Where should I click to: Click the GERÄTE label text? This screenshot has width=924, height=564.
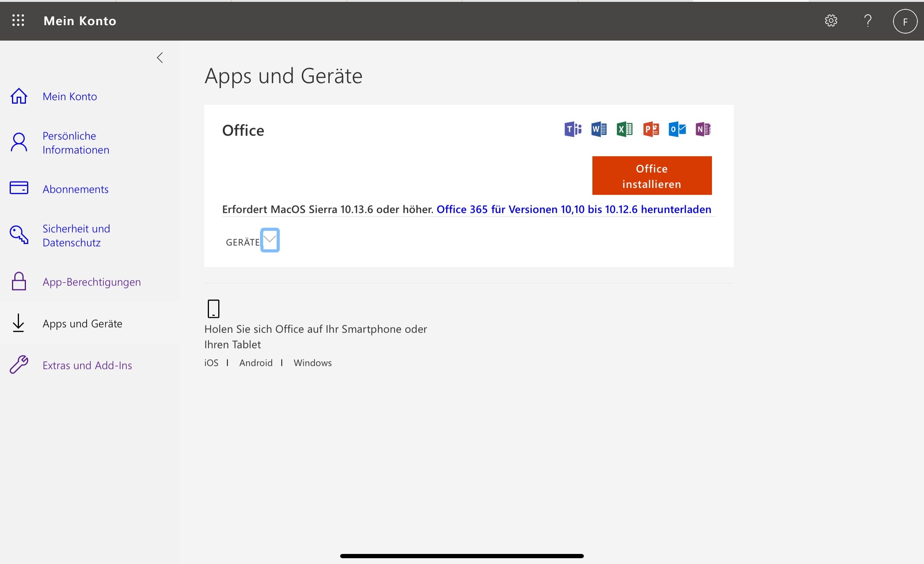[x=243, y=242]
